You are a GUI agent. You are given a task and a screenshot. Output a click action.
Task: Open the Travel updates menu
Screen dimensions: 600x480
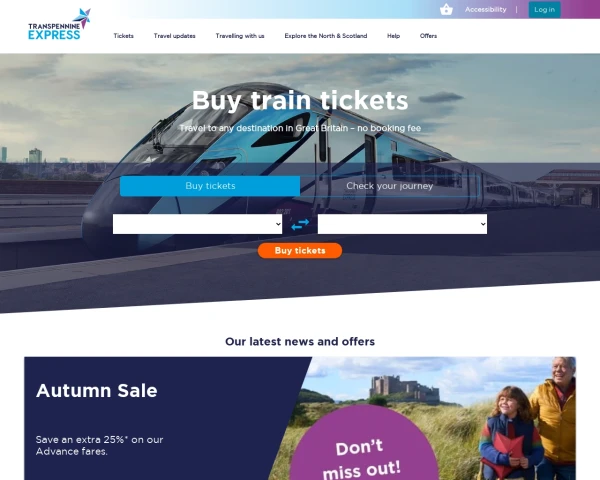click(x=174, y=36)
